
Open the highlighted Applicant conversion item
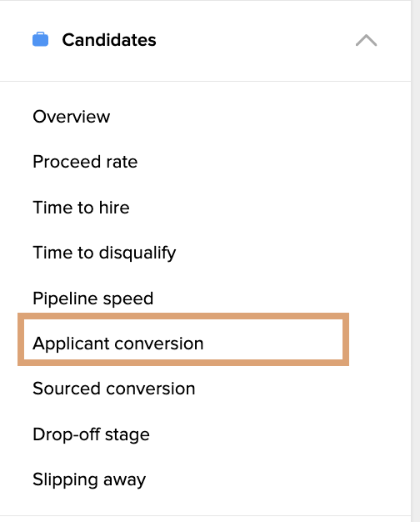pyautogui.click(x=118, y=344)
